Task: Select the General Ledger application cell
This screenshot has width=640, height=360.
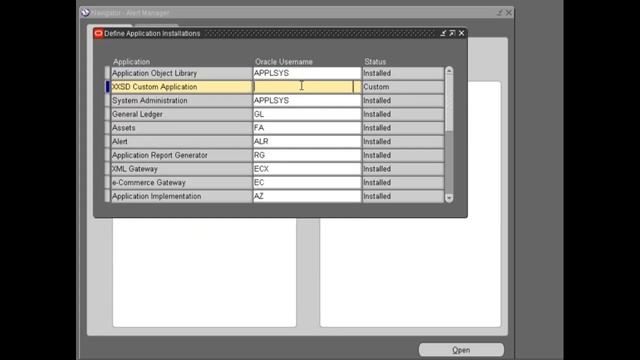Action: click(x=182, y=114)
